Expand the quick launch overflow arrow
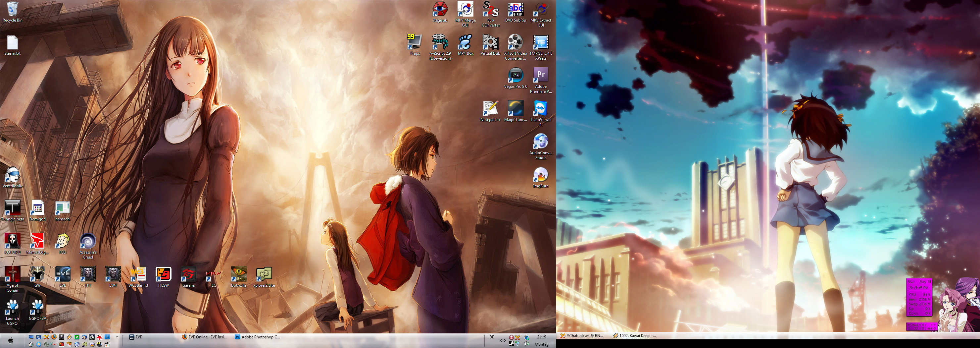The image size is (980, 348). (x=117, y=337)
